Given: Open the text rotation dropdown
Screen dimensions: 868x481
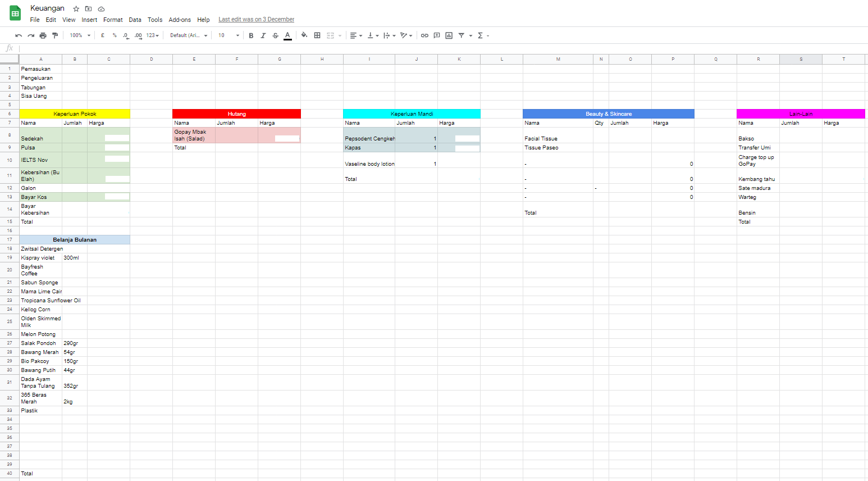Looking at the screenshot, I should tap(406, 35).
